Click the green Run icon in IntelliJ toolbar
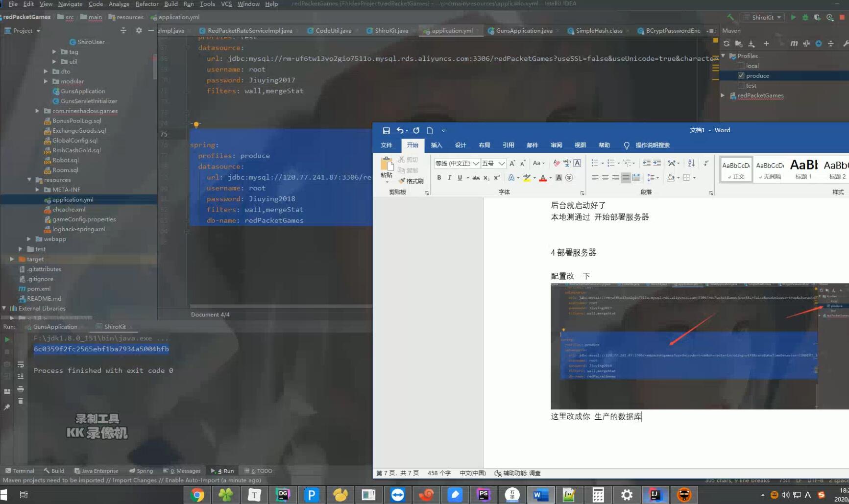The width and height of the screenshot is (849, 504). pyautogui.click(x=793, y=17)
